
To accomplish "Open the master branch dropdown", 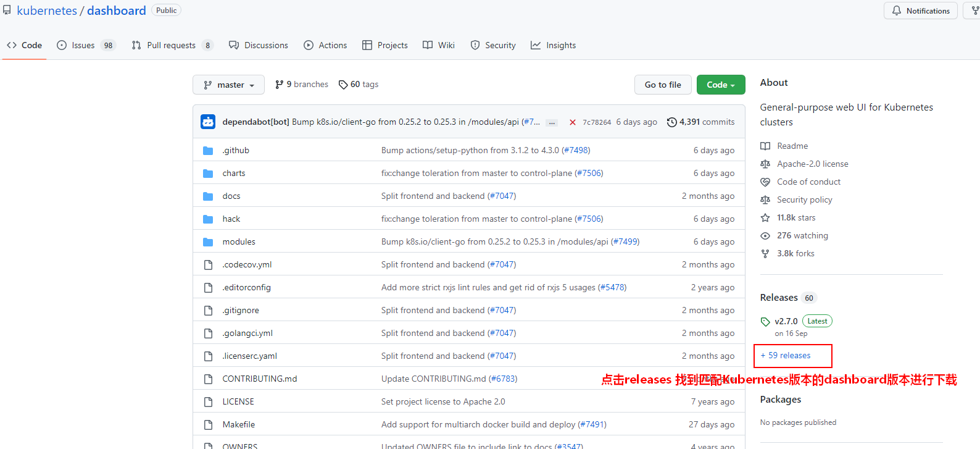I will click(x=228, y=85).
